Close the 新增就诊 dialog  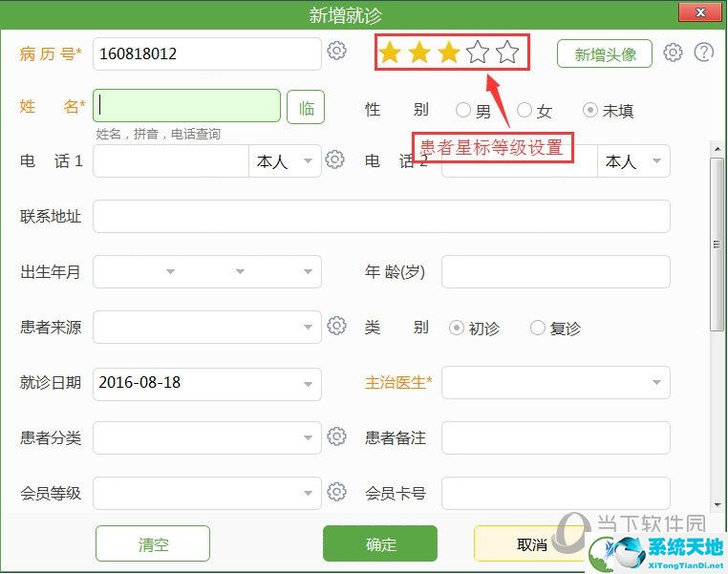(x=700, y=12)
